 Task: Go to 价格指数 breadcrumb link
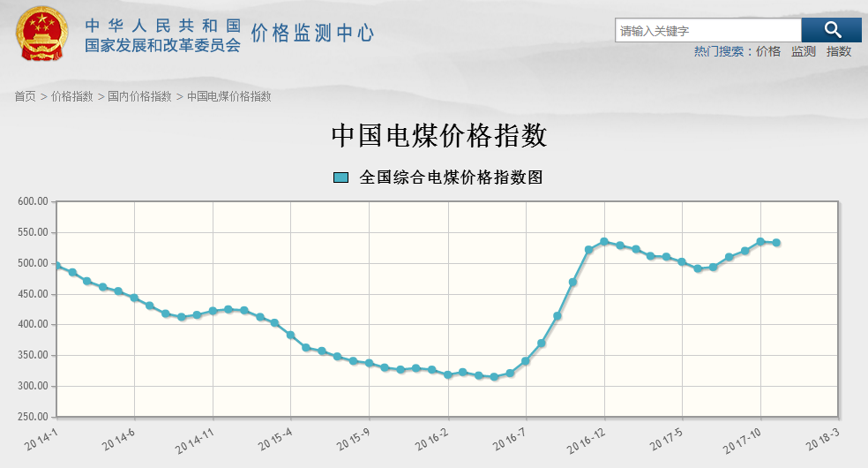point(71,96)
